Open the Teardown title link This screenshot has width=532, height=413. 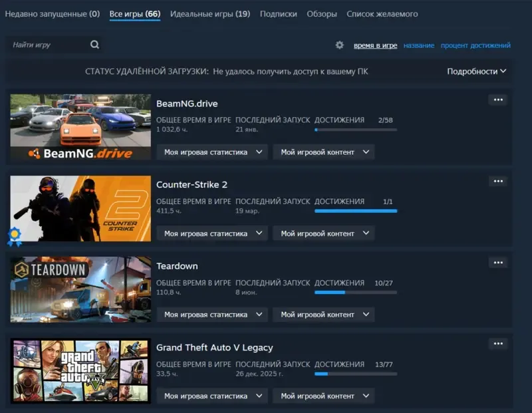pyautogui.click(x=177, y=266)
